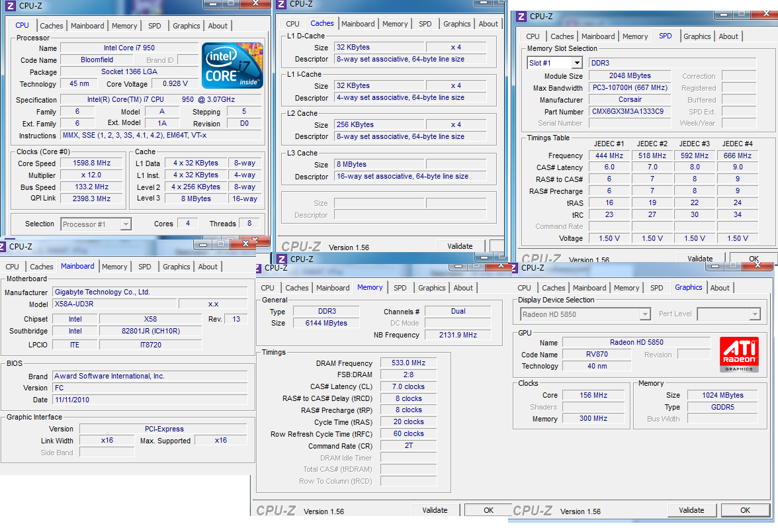Switch to About tab in the L1 D-Cache window
The image size is (778, 532).
click(488, 24)
